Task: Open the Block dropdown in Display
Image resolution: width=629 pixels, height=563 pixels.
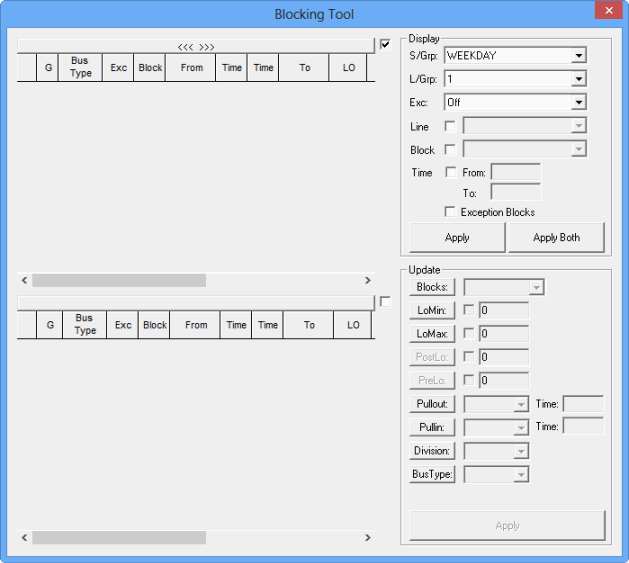Action: click(x=578, y=149)
